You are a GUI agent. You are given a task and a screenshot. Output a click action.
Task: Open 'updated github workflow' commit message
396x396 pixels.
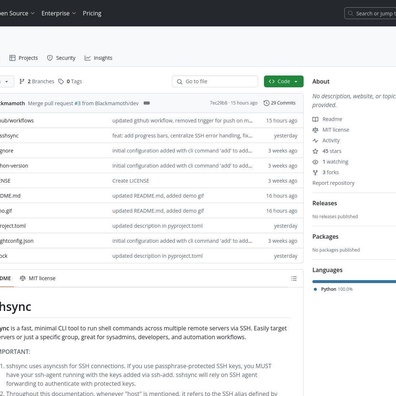tap(182, 121)
